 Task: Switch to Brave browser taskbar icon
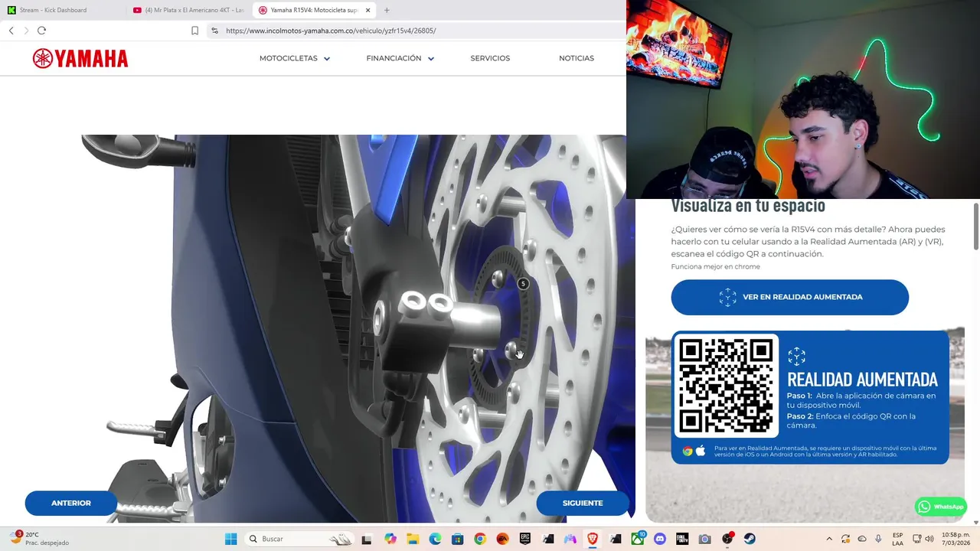point(593,539)
